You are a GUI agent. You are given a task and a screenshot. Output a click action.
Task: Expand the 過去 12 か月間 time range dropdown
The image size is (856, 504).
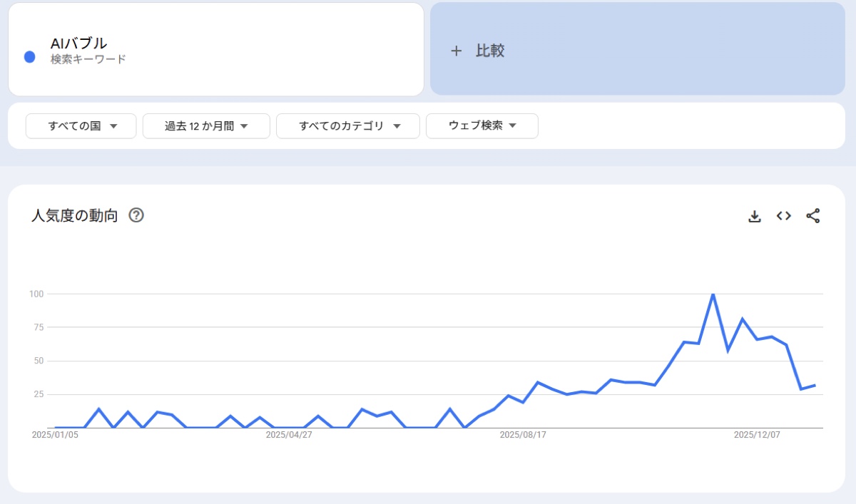pyautogui.click(x=206, y=126)
